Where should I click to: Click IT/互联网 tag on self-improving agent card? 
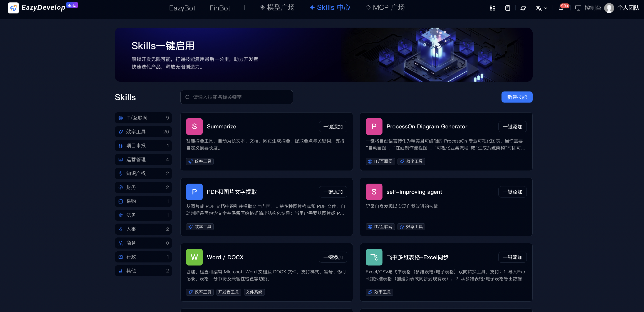(x=380, y=227)
